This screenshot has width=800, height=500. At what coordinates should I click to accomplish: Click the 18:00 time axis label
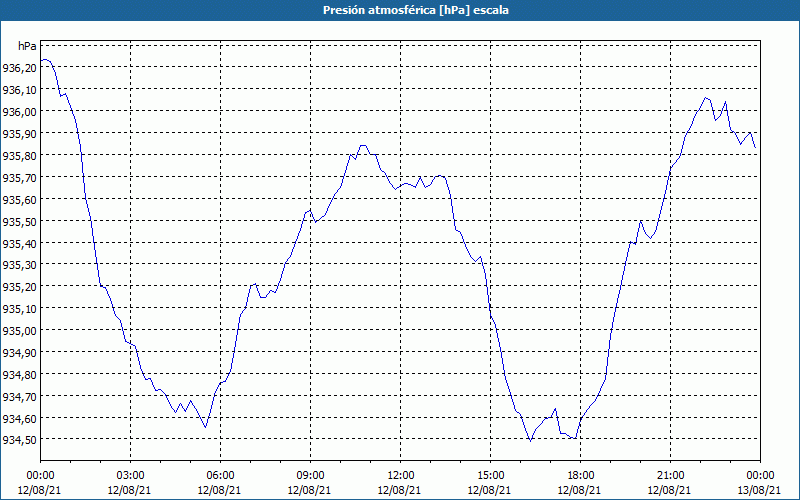point(581,475)
